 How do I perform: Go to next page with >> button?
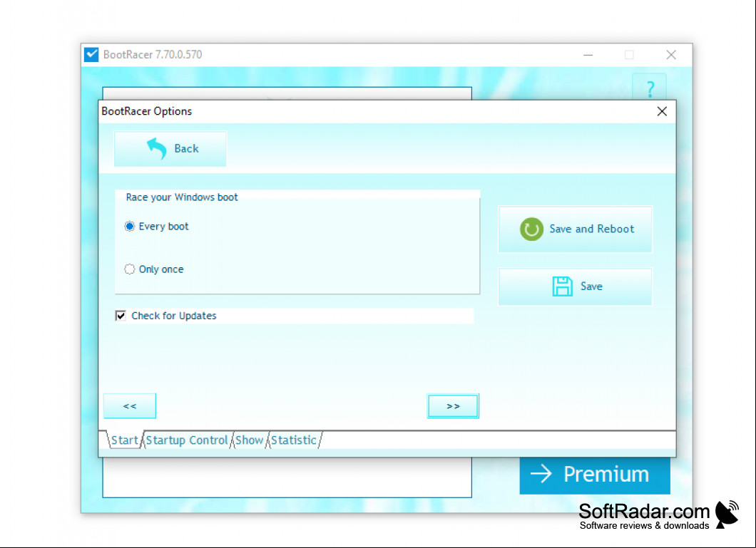pyautogui.click(x=453, y=406)
